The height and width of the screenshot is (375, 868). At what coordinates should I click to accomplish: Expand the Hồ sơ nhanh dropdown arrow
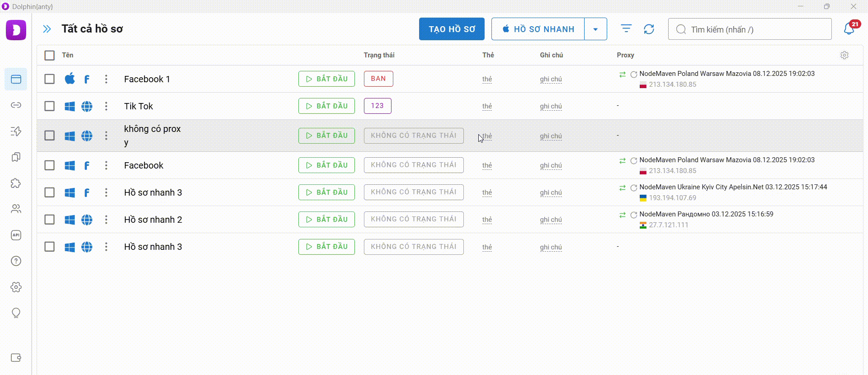(595, 29)
